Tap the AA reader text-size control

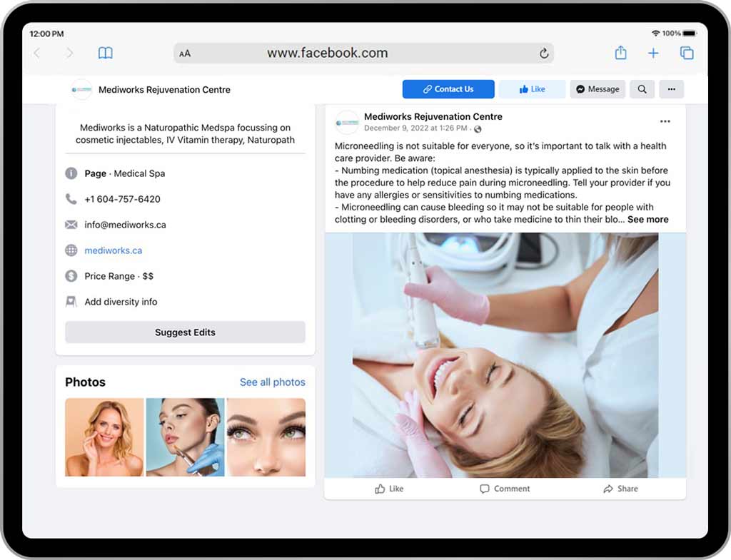click(x=185, y=54)
